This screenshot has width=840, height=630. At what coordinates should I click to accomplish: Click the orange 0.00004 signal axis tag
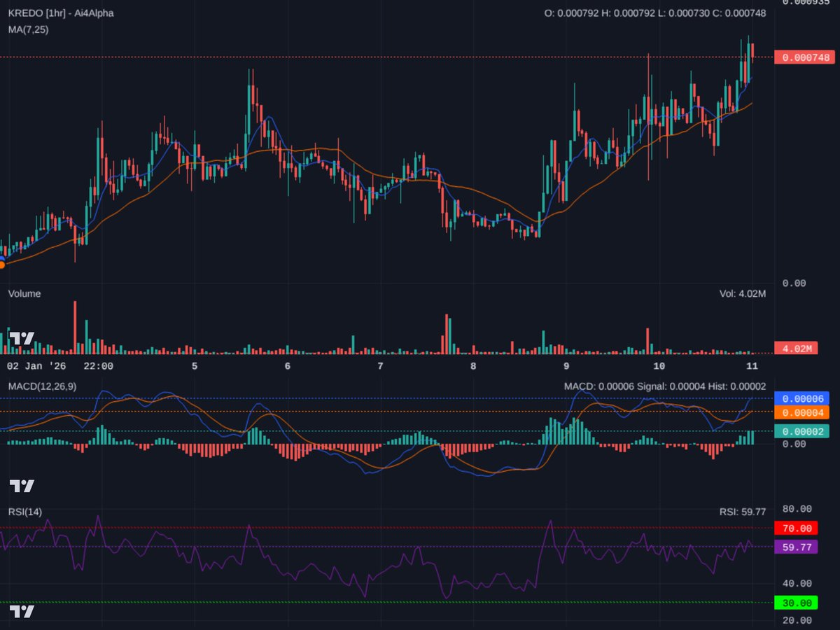pos(802,412)
